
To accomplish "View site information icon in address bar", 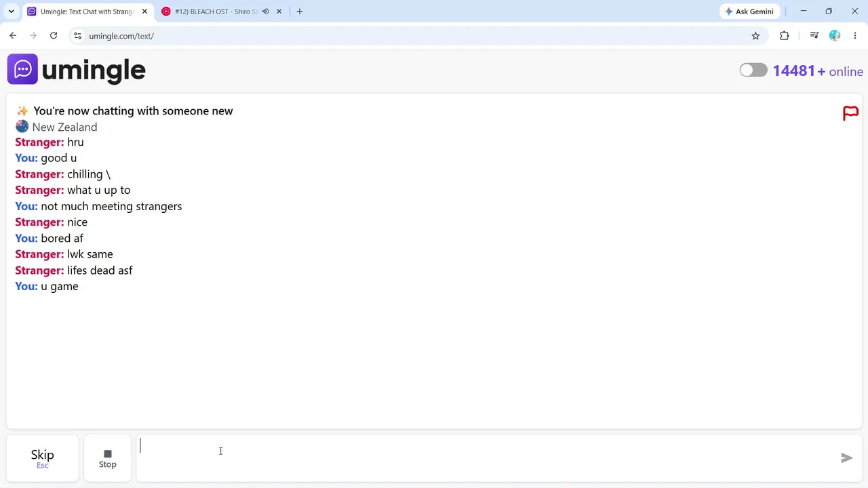I will click(x=77, y=36).
